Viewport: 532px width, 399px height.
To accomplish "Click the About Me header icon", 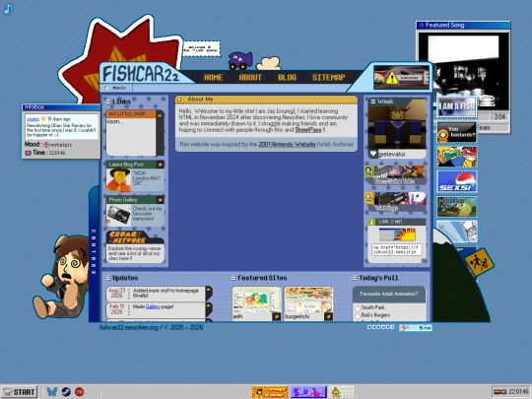I will (179, 100).
